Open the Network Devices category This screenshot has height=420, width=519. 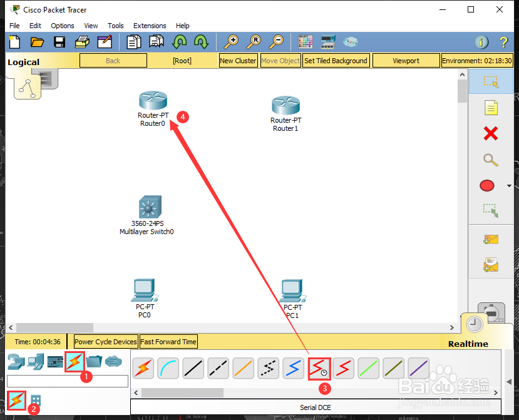coord(16,361)
